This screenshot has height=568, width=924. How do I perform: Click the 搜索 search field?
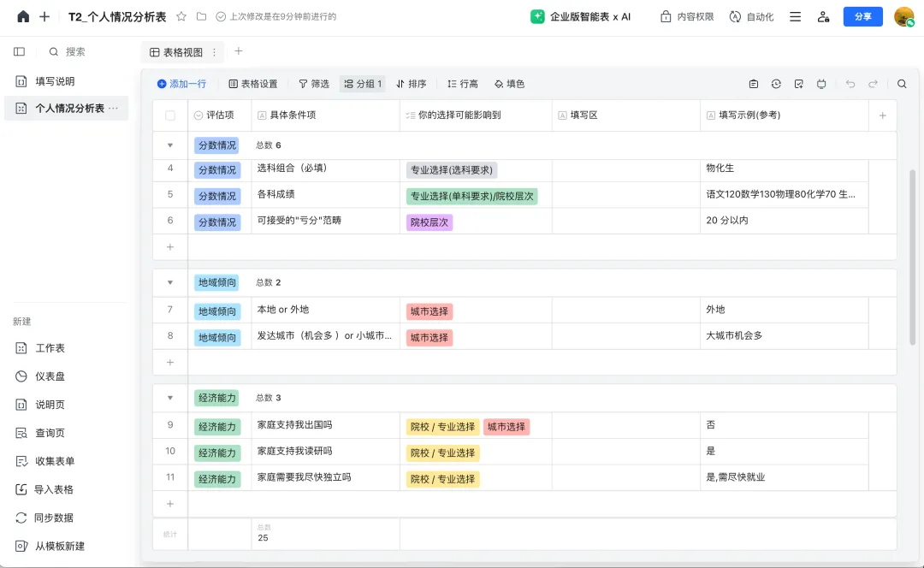tap(74, 52)
